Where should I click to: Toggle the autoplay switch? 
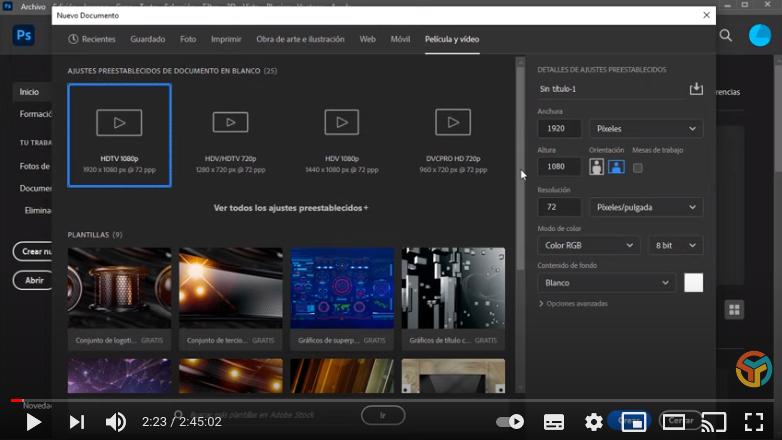pos(510,422)
